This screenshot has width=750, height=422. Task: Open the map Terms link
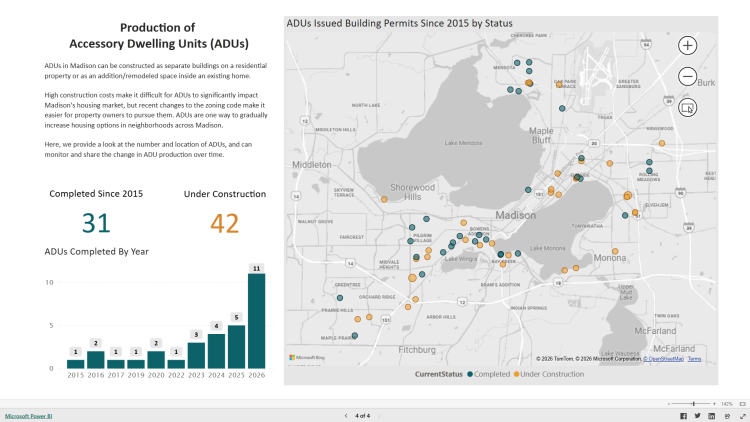695,359
